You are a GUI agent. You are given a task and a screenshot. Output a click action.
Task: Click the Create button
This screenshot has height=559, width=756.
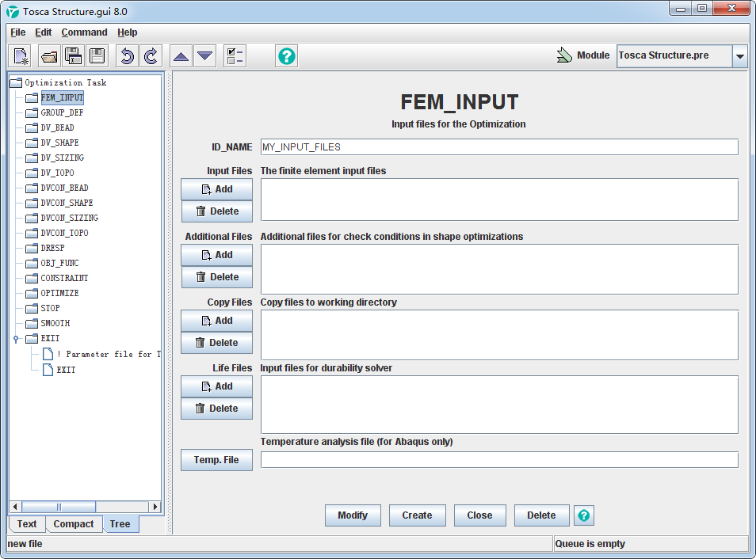click(x=418, y=515)
